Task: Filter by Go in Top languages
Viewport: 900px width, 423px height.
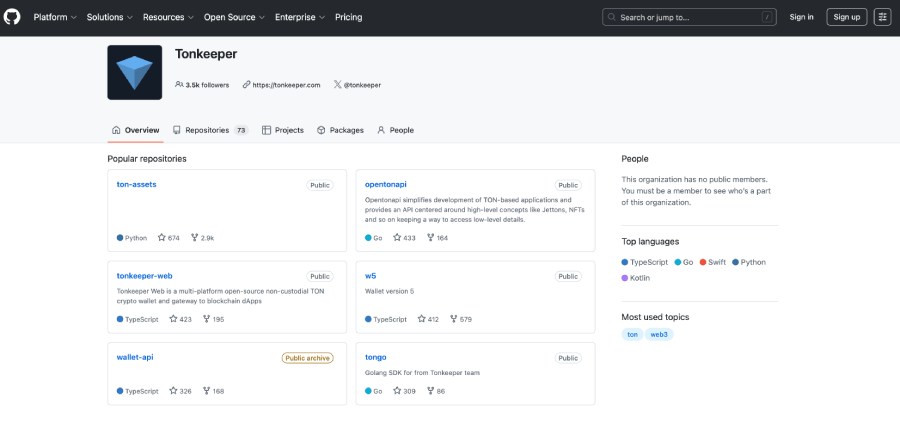Action: click(x=684, y=262)
